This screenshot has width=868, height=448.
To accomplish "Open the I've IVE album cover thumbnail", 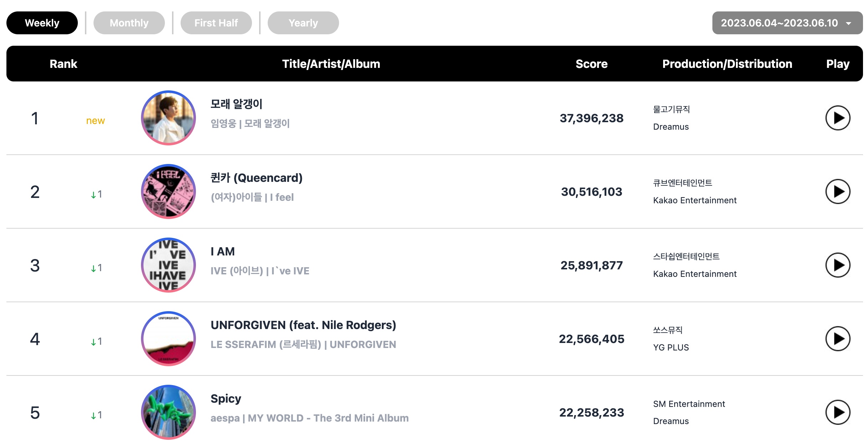I will pyautogui.click(x=168, y=265).
